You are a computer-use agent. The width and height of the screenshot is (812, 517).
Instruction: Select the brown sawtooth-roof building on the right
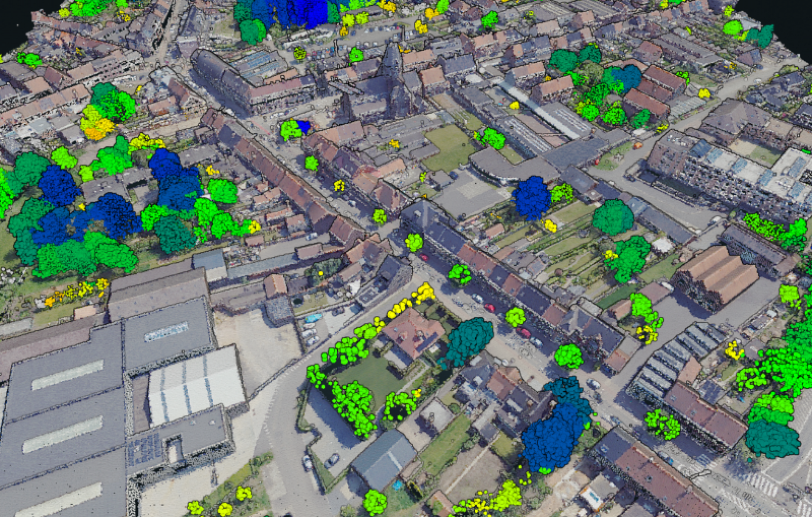click(717, 274)
